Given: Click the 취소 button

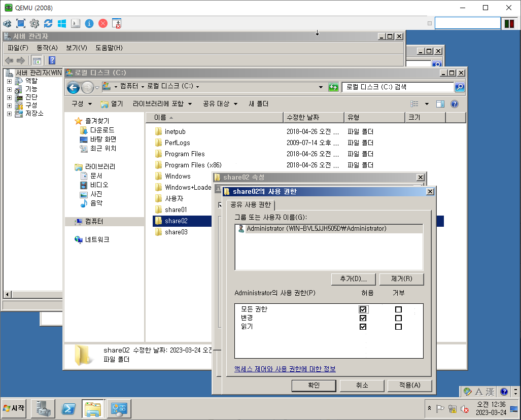Looking at the screenshot, I should [362, 386].
